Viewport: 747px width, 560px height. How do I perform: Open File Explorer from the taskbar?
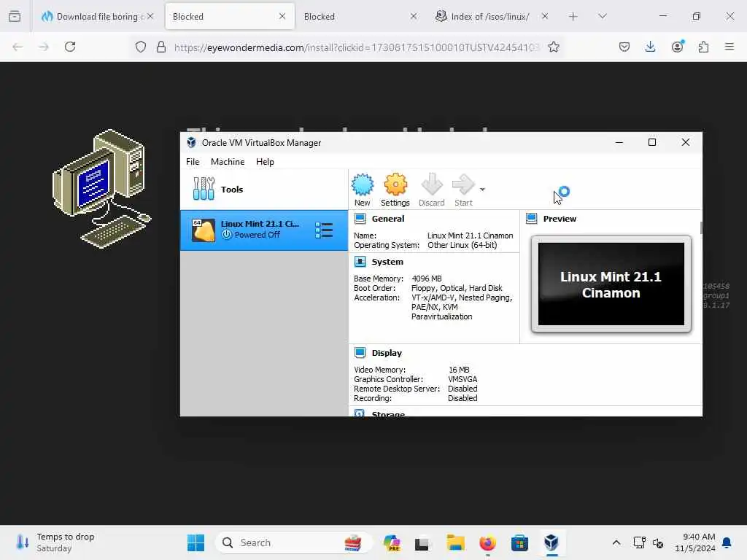(x=455, y=542)
